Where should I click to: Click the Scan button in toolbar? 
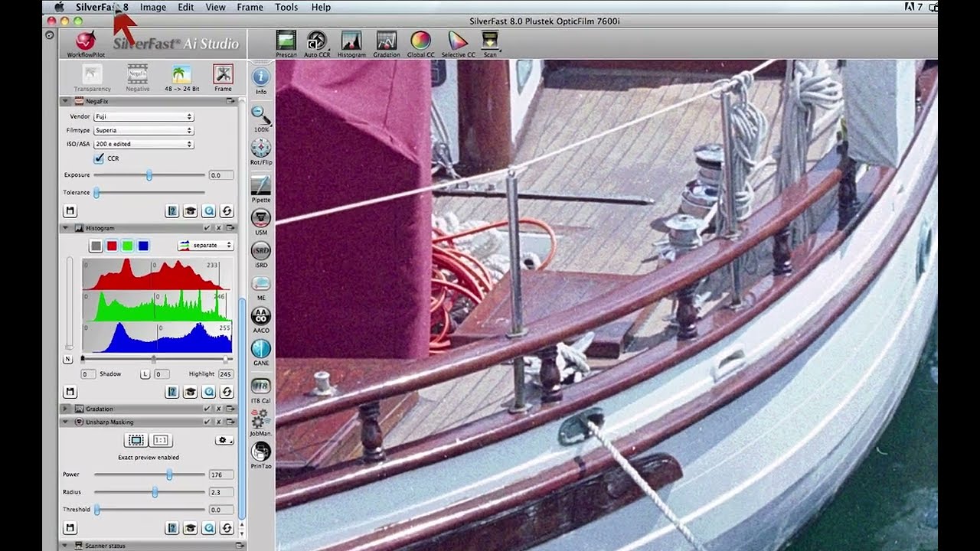pyautogui.click(x=490, y=43)
